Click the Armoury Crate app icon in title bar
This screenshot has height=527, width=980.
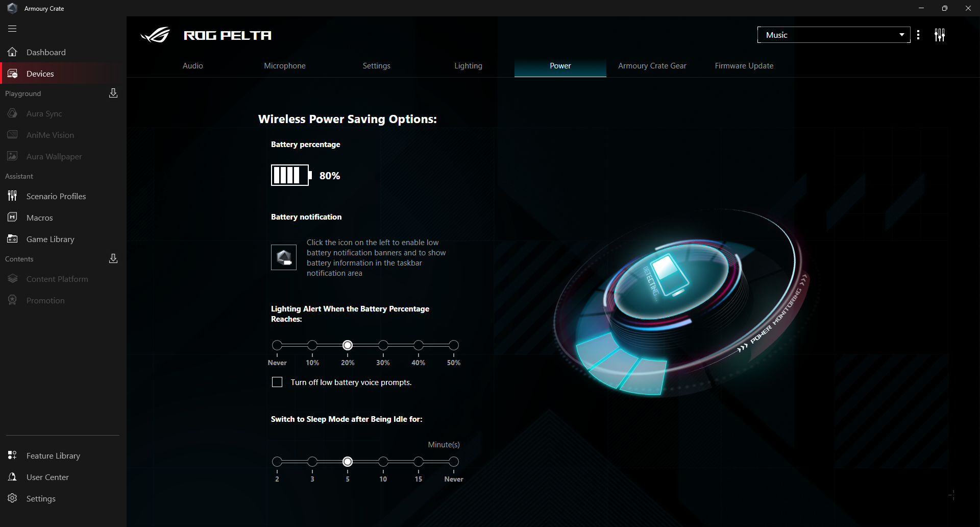click(x=12, y=8)
